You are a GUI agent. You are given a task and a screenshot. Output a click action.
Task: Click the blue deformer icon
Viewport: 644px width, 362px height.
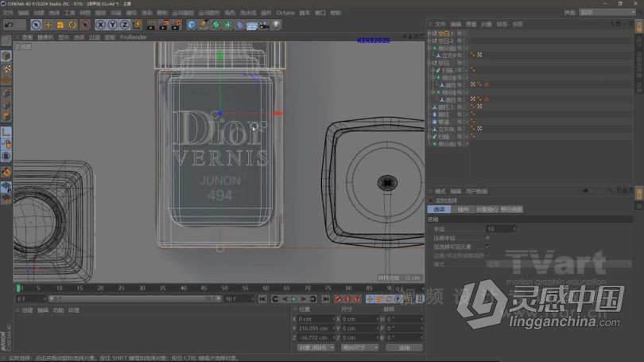tap(240, 25)
